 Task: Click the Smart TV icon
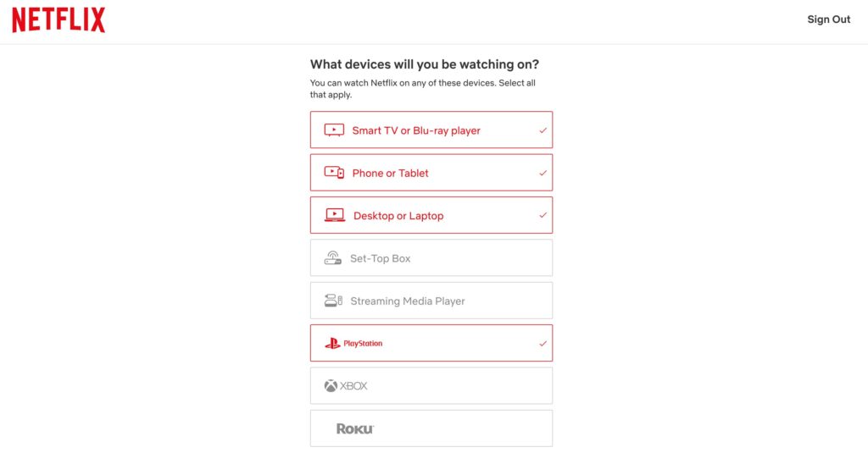[x=334, y=130]
